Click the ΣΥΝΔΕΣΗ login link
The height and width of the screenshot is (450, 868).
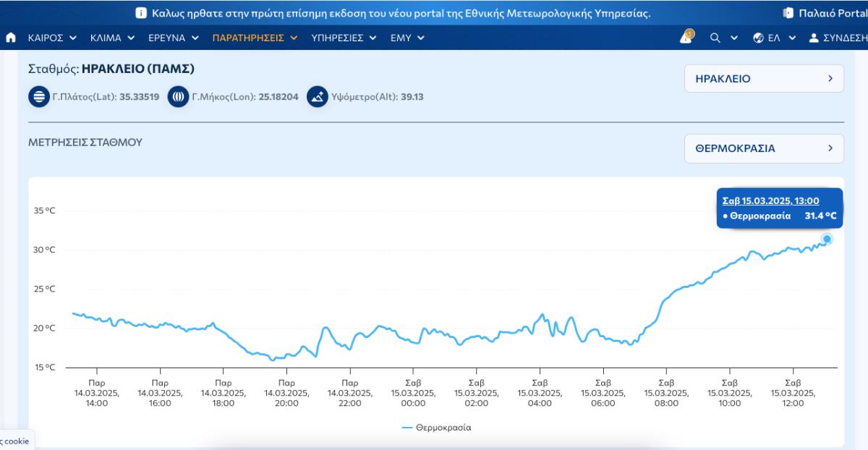pos(845,38)
